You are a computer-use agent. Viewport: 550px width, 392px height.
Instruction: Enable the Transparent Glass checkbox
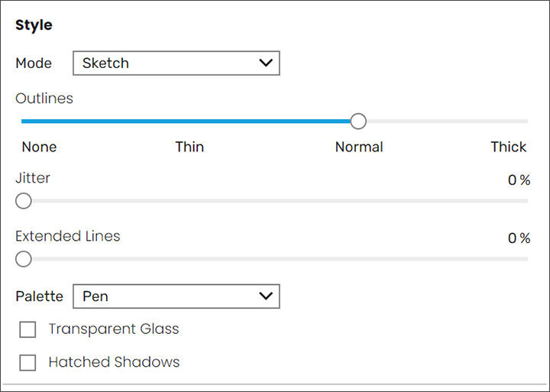click(x=27, y=329)
